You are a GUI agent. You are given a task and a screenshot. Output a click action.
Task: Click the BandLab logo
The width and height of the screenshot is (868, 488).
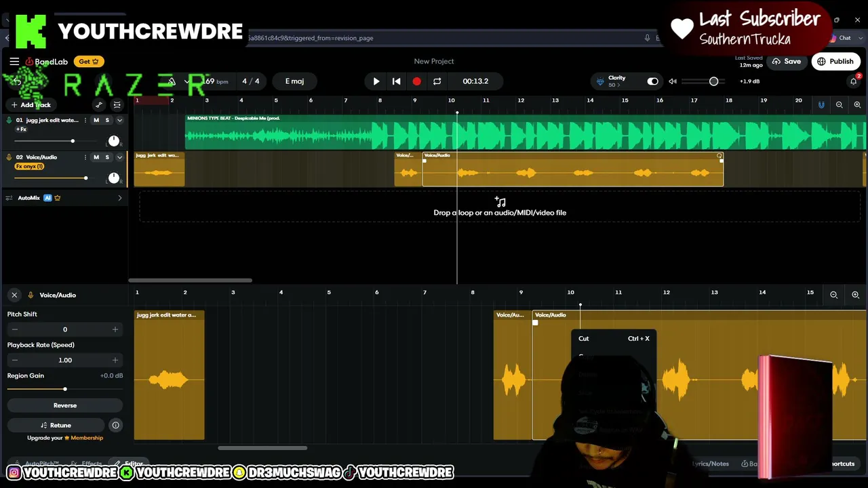pos(47,62)
